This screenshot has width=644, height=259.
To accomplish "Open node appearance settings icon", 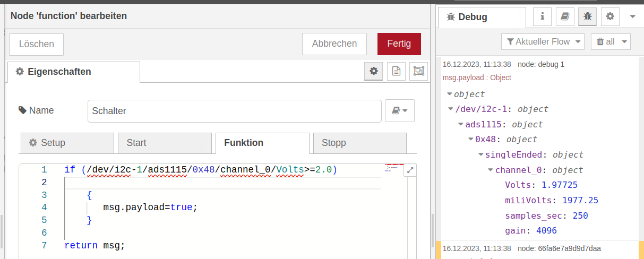I will (419, 71).
